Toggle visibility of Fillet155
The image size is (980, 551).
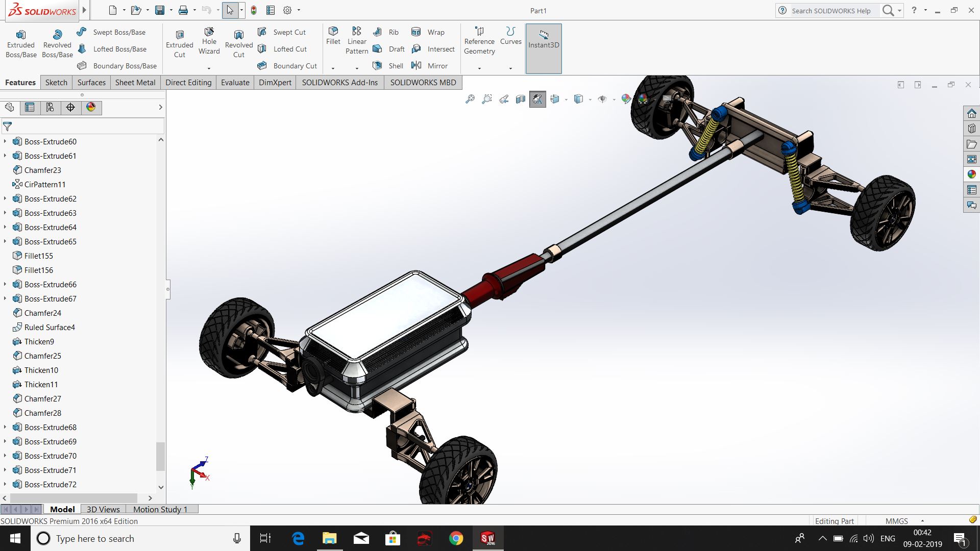pyautogui.click(x=37, y=256)
